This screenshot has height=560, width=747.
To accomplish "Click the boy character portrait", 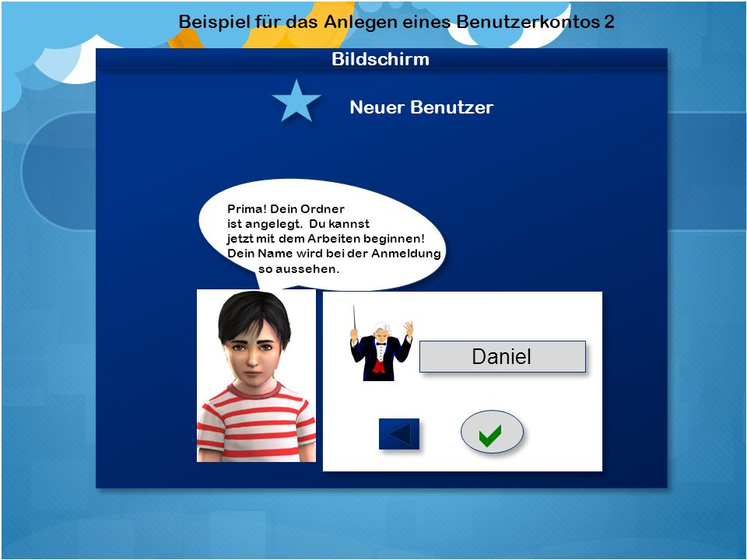I will [256, 375].
